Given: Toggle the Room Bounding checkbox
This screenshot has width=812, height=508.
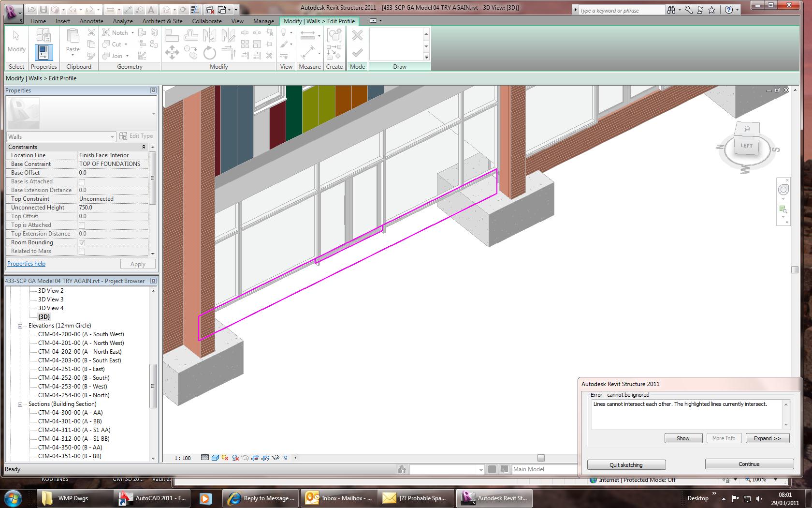Looking at the screenshot, I should click(82, 243).
